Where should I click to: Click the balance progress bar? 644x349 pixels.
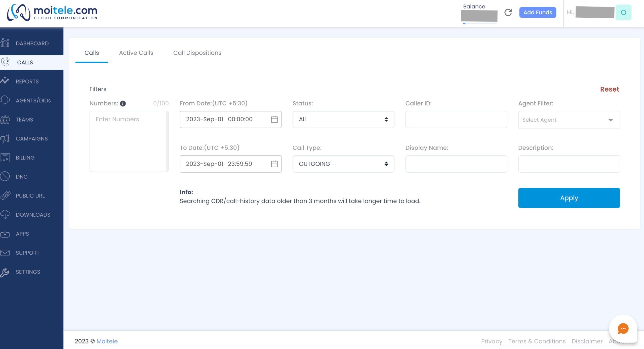coord(480,23)
